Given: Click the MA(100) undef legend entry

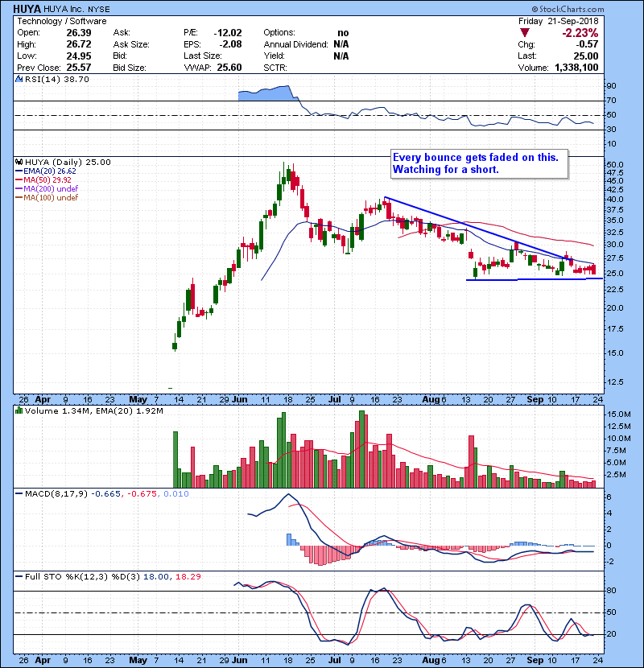Looking at the screenshot, I should [x=47, y=198].
